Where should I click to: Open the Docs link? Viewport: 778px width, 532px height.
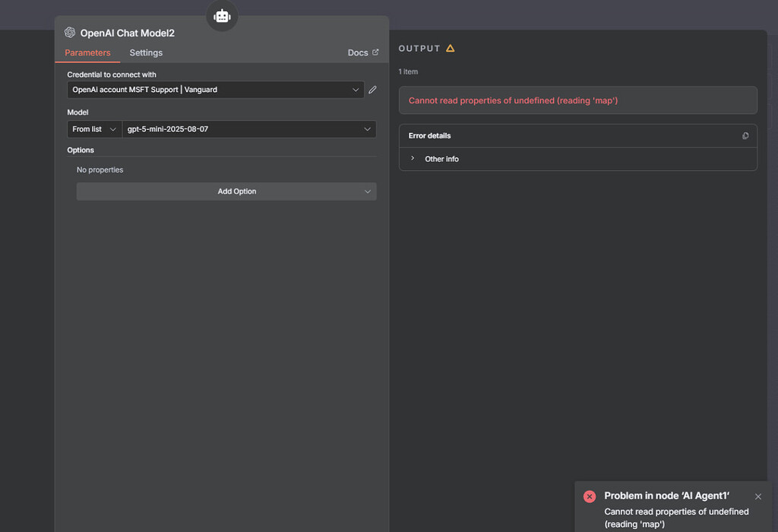pos(356,52)
